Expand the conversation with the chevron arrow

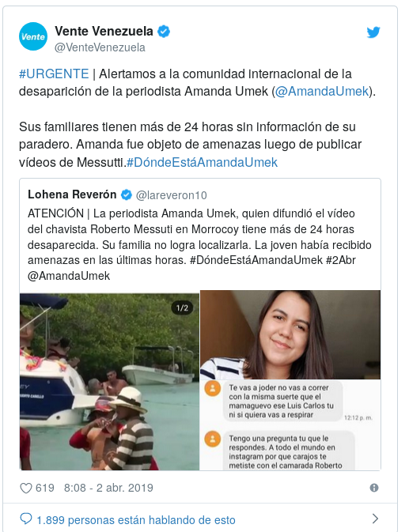375,519
